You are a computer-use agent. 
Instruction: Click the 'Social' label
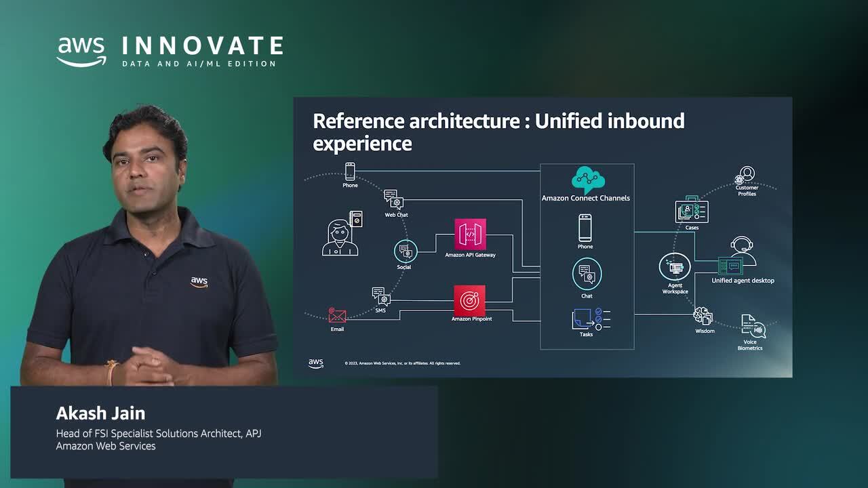(404, 267)
